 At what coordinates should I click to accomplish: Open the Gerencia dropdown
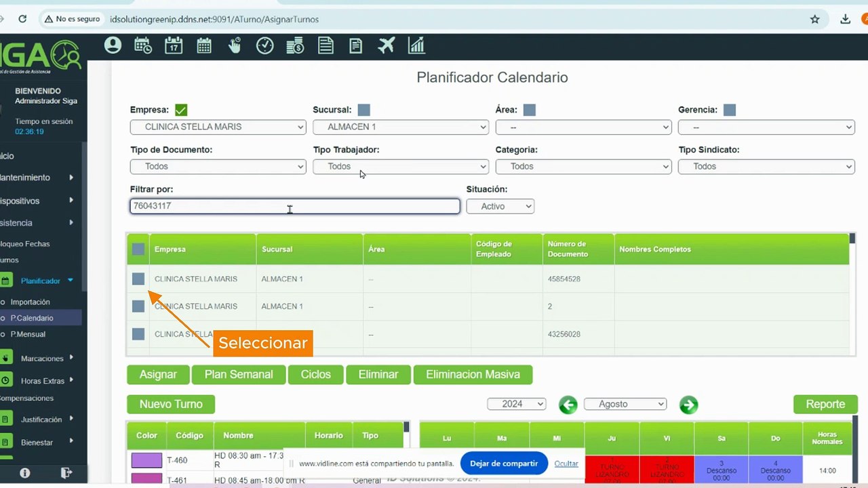coord(766,127)
